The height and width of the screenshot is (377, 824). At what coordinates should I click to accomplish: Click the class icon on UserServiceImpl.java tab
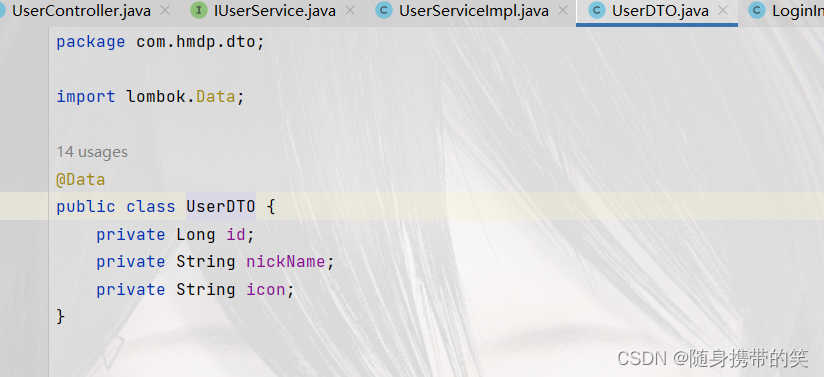(384, 11)
